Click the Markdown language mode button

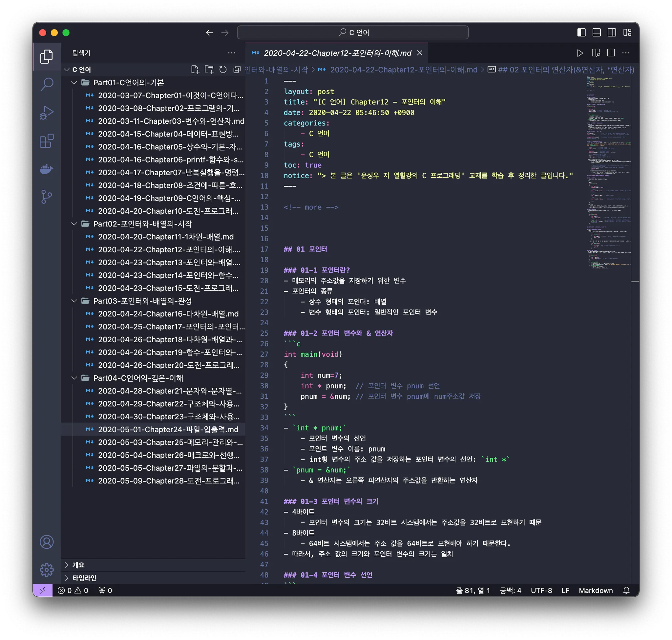[596, 590]
